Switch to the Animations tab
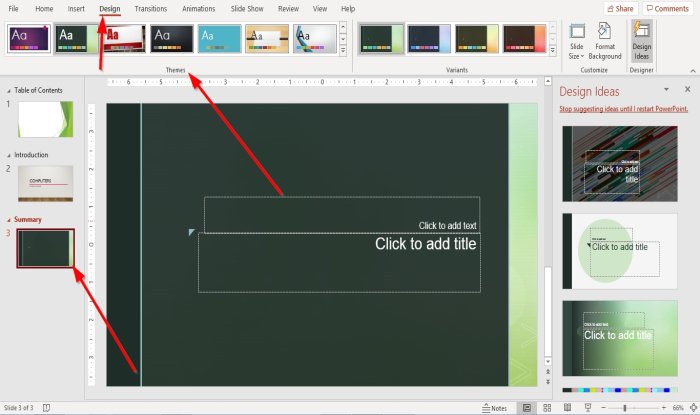This screenshot has height=415, width=700. (199, 8)
